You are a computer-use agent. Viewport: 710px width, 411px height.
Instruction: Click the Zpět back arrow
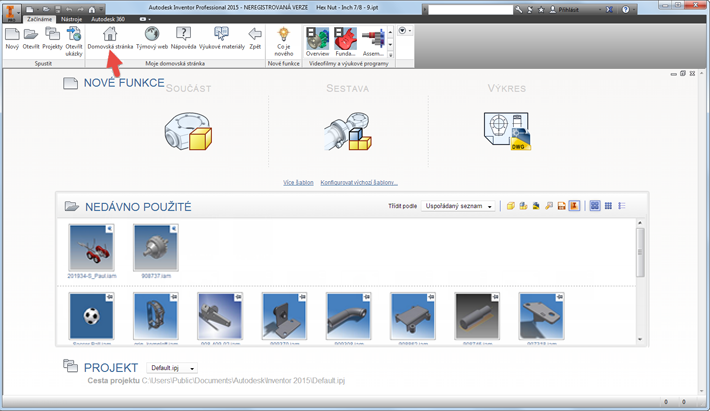pos(255,34)
